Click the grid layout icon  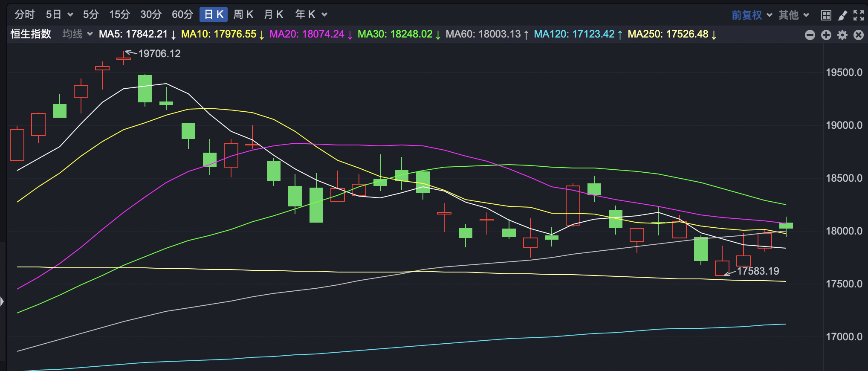pyautogui.click(x=826, y=15)
